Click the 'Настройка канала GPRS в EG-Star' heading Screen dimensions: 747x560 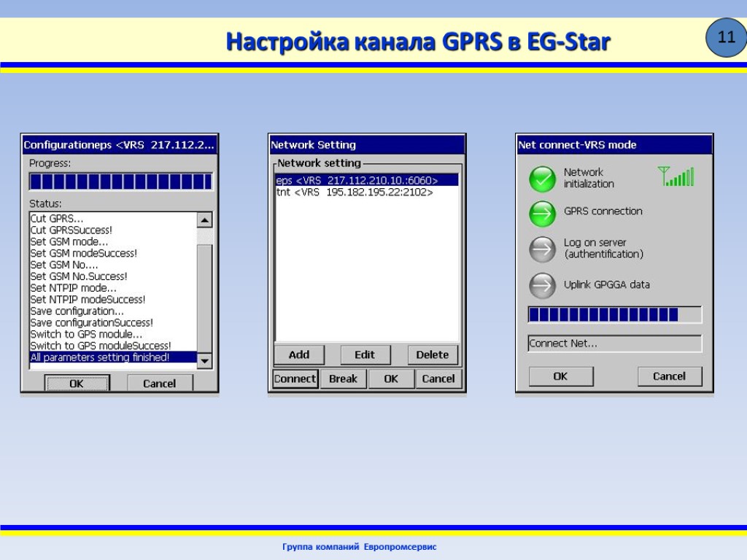418,41
